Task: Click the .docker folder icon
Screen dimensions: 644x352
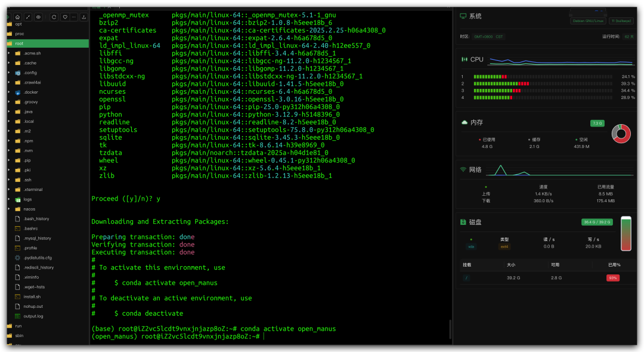Action: click(x=18, y=92)
